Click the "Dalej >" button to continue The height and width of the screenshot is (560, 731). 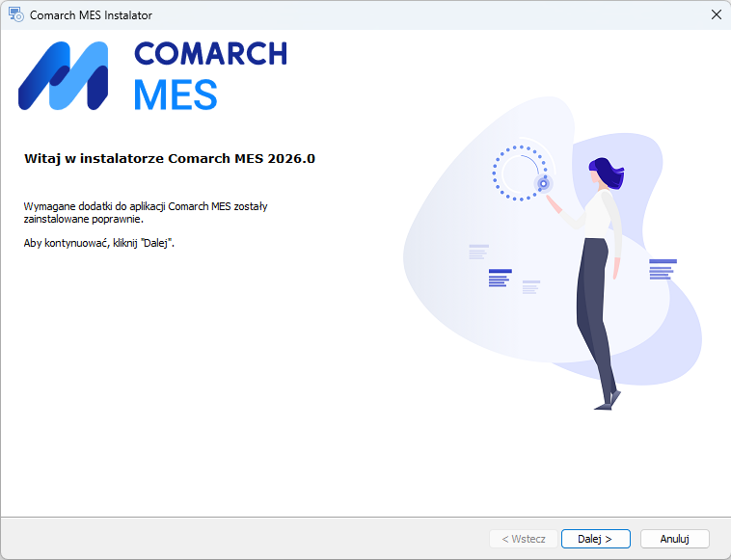(x=595, y=539)
